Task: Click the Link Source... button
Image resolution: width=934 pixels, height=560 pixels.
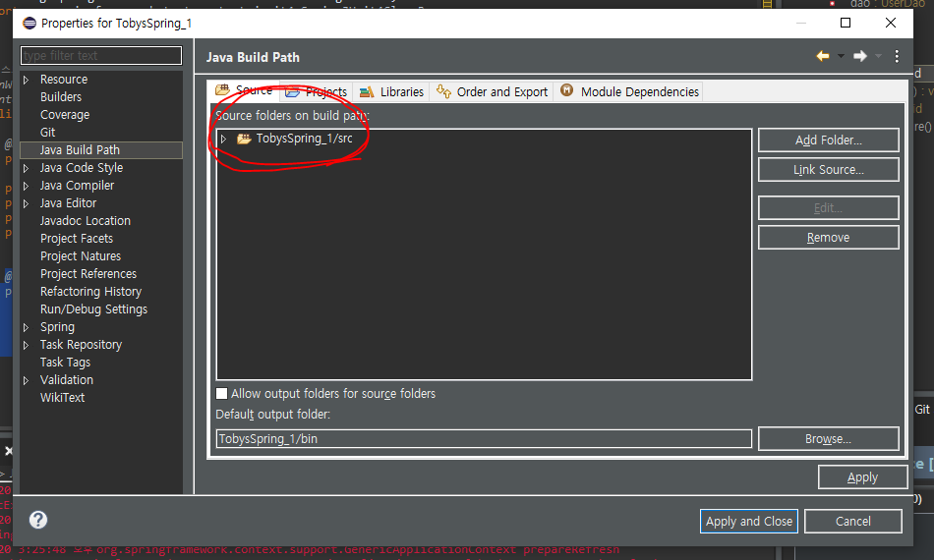Action: coord(828,170)
